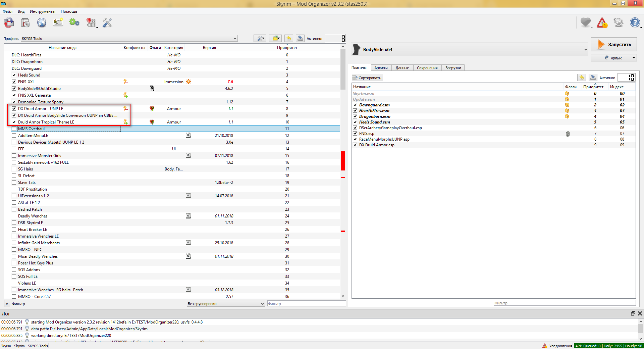The width and height of the screenshot is (644, 349).
Task: Click the create backup icon above the mod list
Action: [x=300, y=38]
